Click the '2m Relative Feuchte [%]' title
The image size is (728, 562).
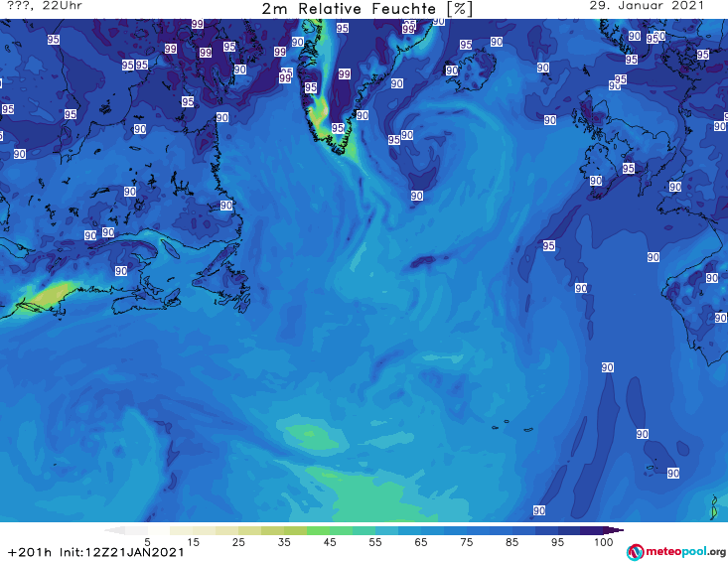pos(367,8)
